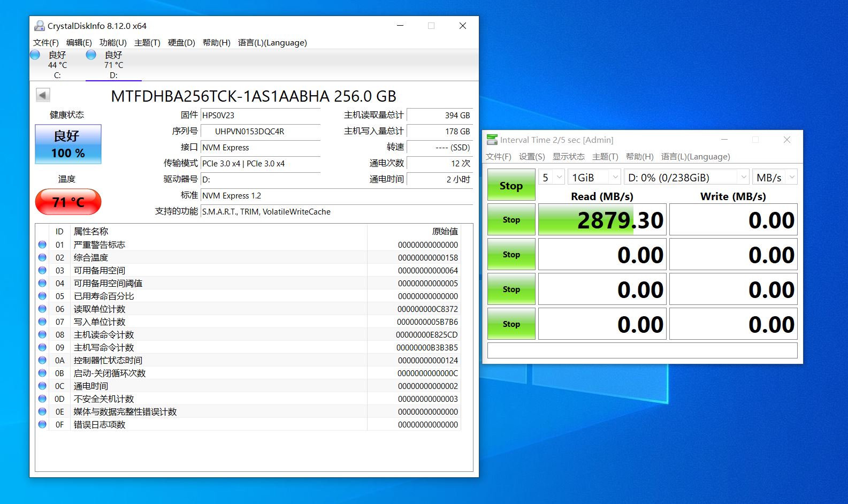The width and height of the screenshot is (848, 504).
Task: Click the firmware field showing HPS0V23
Action: [260, 116]
